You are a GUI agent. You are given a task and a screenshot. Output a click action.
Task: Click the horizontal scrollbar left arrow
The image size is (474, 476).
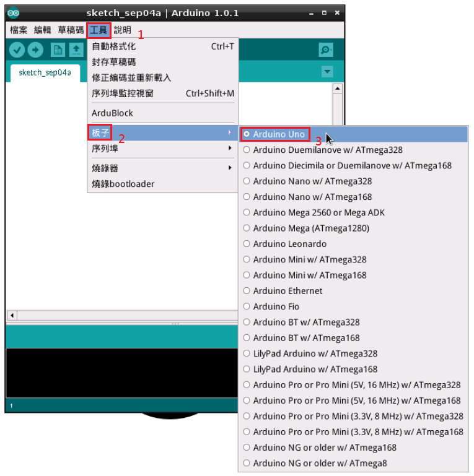point(12,316)
